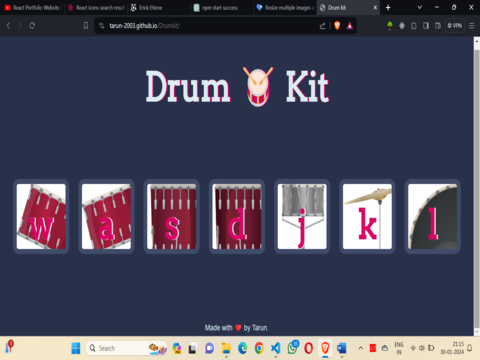The height and width of the screenshot is (360, 480).
Task: Open the green tree extension
Action: click(x=390, y=26)
